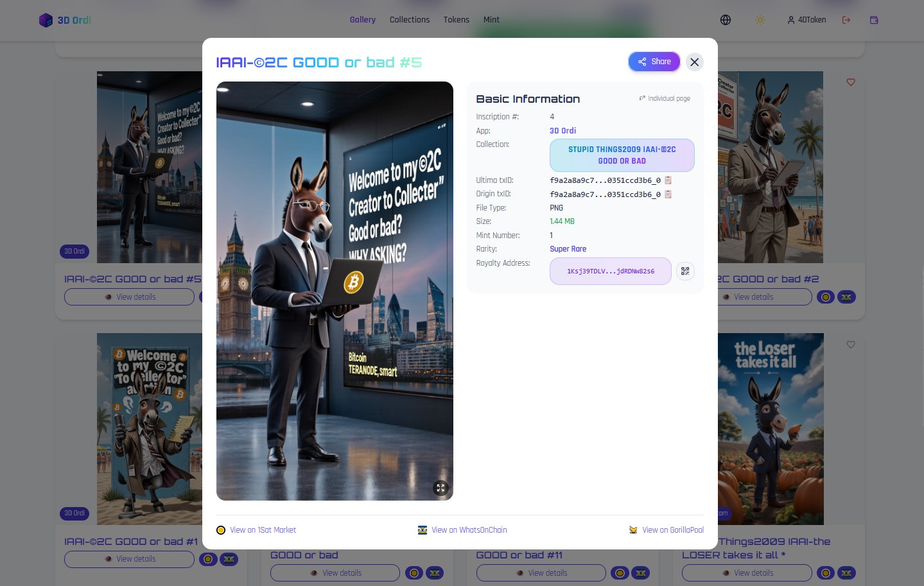Open 1Sat Market icon on GOOD or bad #11
This screenshot has width=924, height=586.
[x=620, y=573]
